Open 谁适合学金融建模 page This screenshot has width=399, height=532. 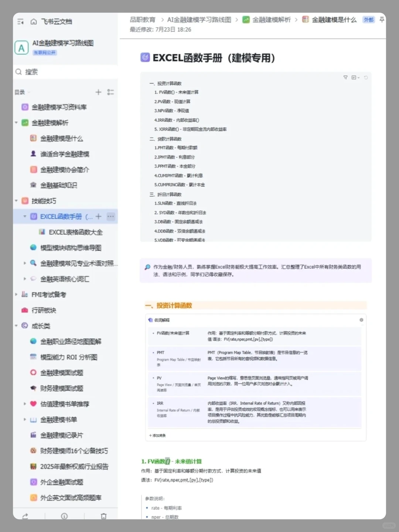point(65,154)
